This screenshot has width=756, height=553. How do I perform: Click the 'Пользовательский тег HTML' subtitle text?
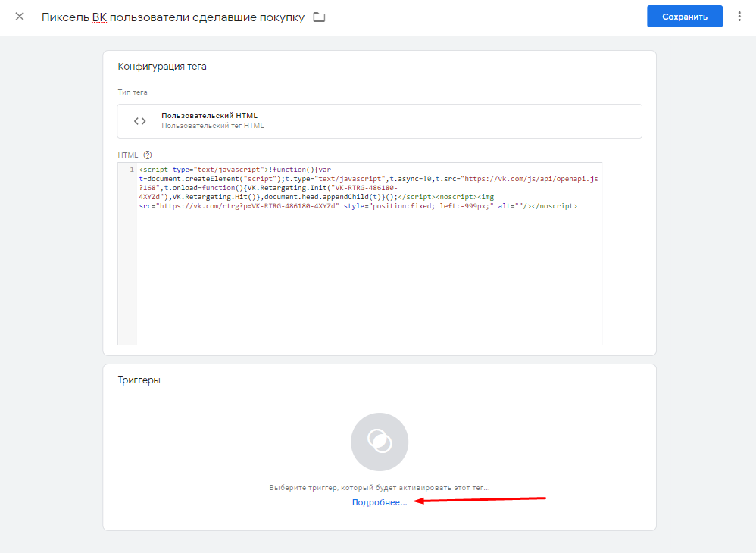(212, 126)
